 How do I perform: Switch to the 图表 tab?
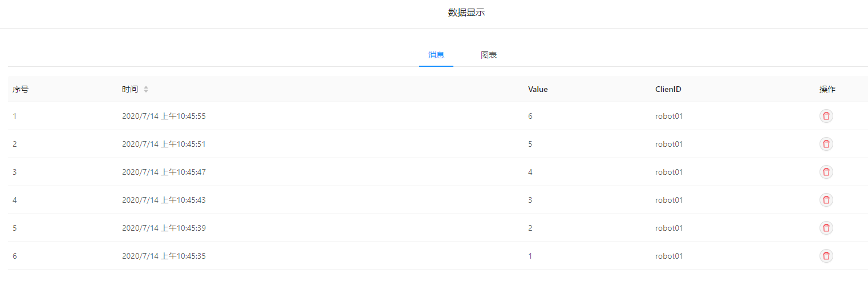tap(489, 55)
